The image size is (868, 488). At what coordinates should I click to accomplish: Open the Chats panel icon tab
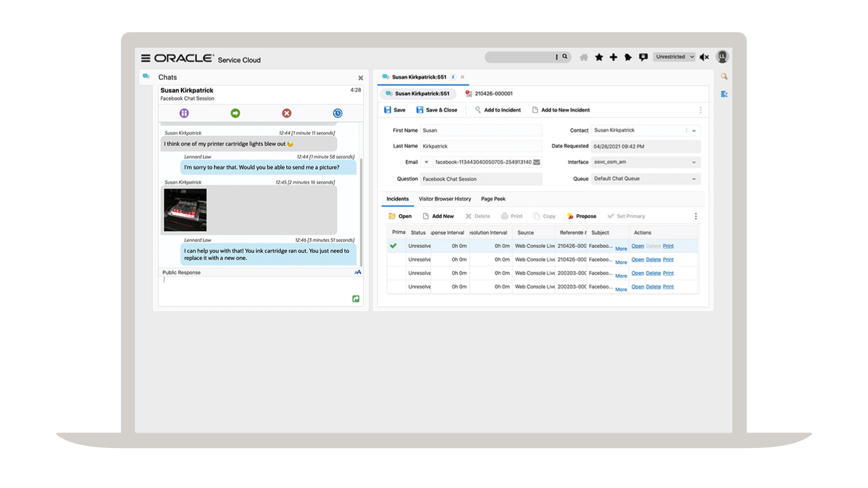pyautogui.click(x=146, y=77)
